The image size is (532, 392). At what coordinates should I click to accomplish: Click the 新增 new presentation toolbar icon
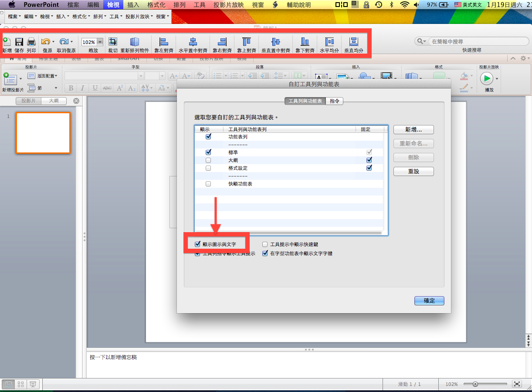pos(7,42)
